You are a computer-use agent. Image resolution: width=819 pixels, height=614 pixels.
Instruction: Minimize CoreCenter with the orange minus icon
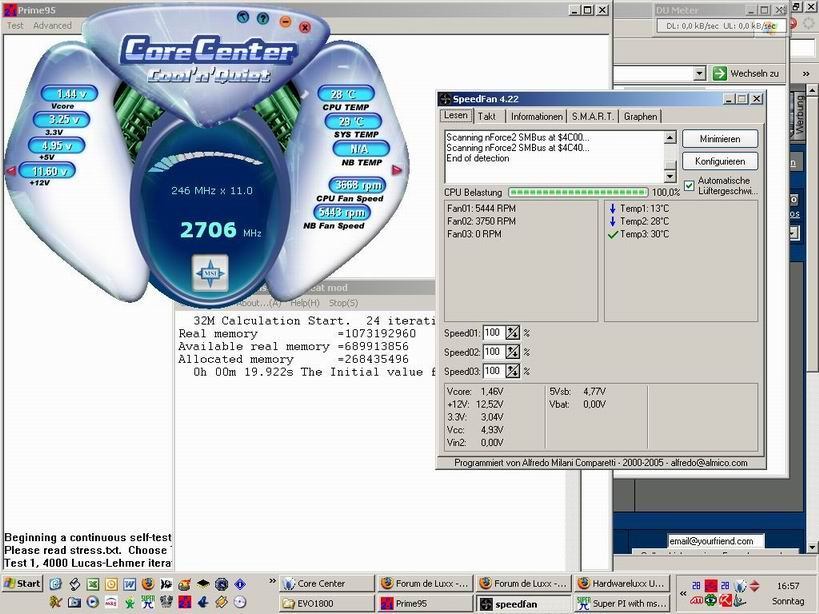[x=285, y=22]
